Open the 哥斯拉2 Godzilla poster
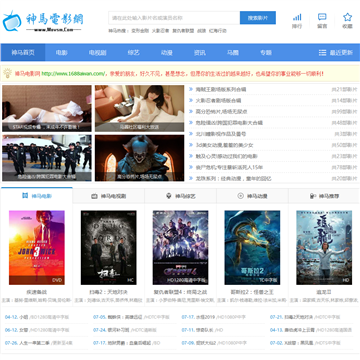Viewport: 360px width, 360px height. (x=252, y=248)
